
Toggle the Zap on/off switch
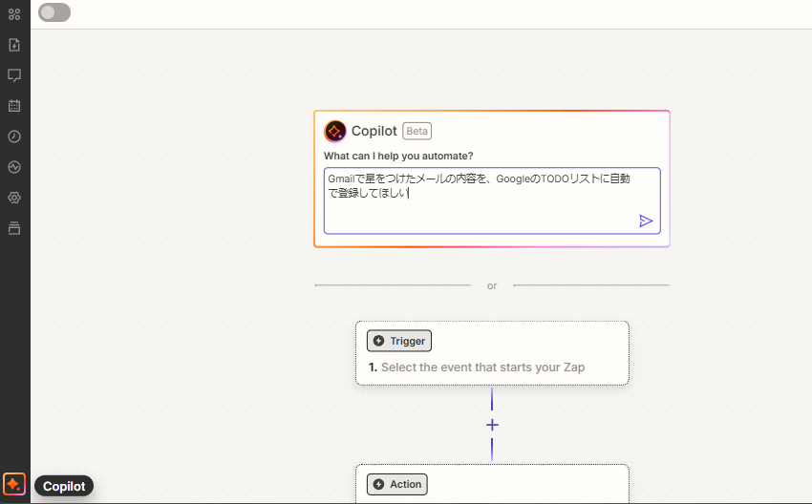(54, 13)
